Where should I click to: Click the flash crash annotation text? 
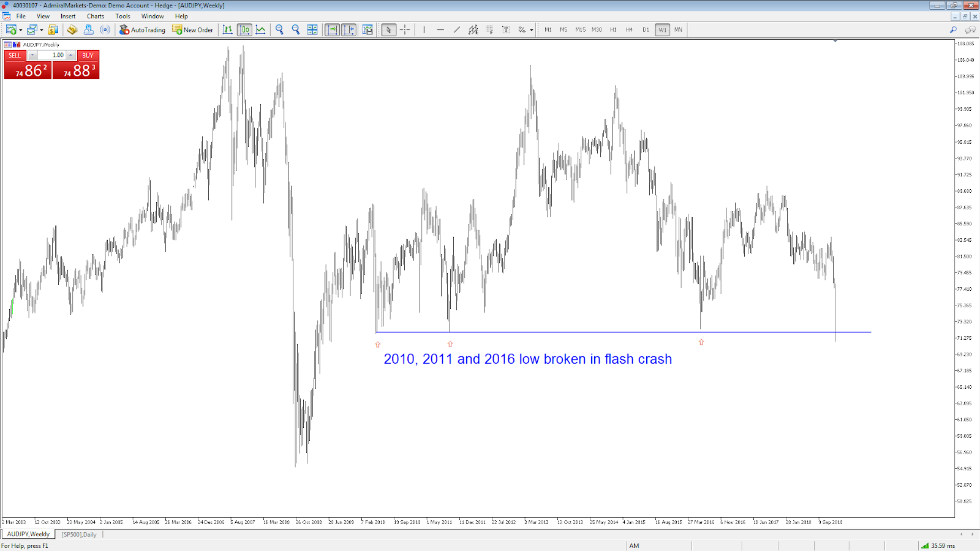pos(528,359)
